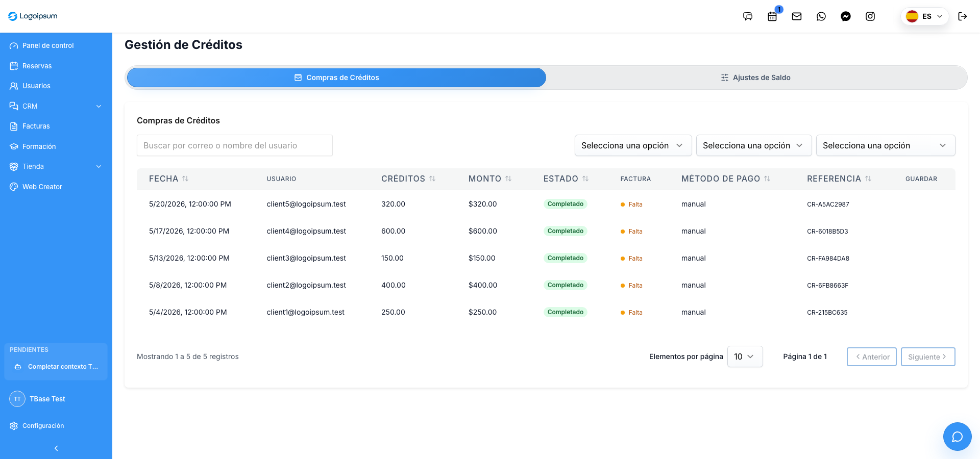Open the third Selecciona una opción filter
Screen dimensions: 980x459
(886, 145)
